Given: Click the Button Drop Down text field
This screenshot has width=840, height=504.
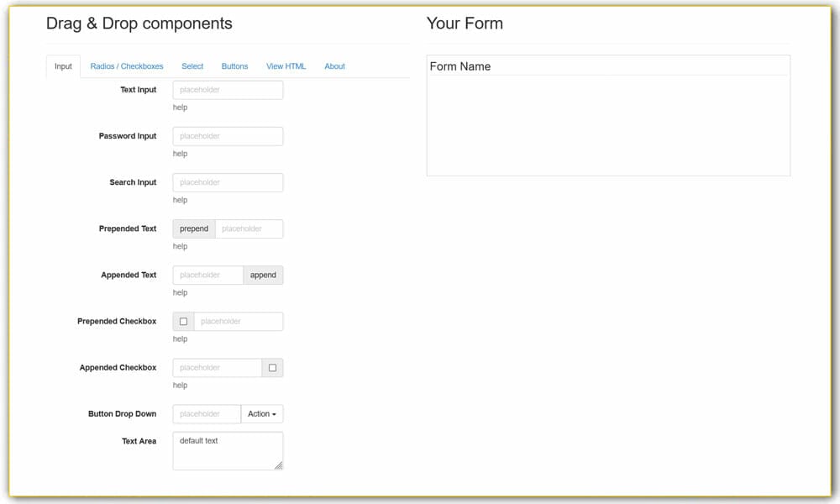Looking at the screenshot, I should click(207, 414).
